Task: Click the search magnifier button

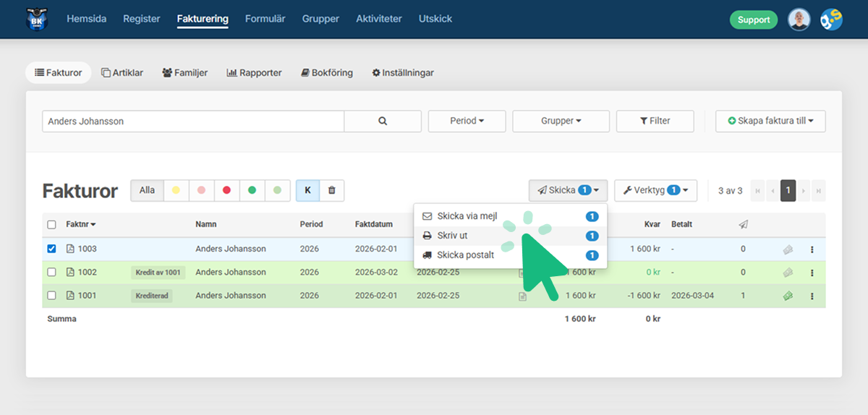Action: pyautogui.click(x=383, y=121)
